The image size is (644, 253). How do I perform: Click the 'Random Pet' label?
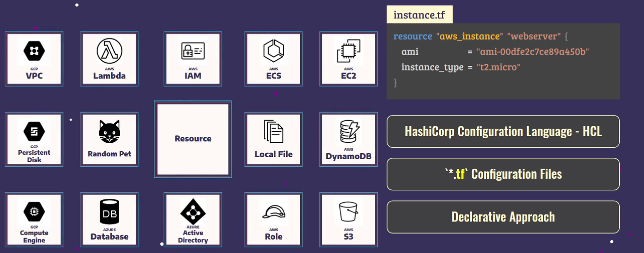[x=109, y=154]
